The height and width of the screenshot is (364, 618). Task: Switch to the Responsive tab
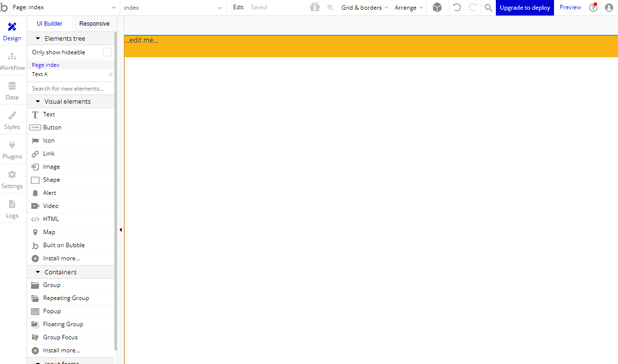click(94, 24)
